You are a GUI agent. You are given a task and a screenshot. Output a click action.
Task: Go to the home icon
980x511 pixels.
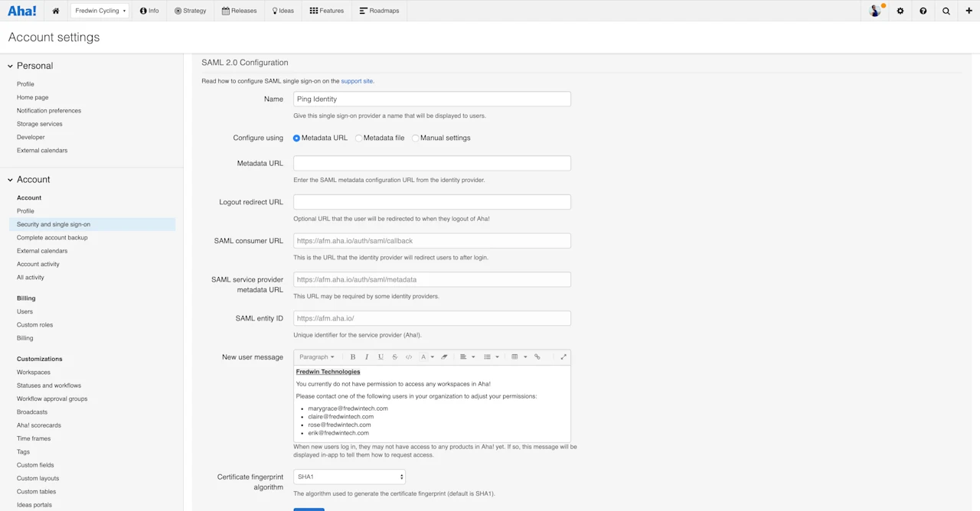pyautogui.click(x=56, y=11)
